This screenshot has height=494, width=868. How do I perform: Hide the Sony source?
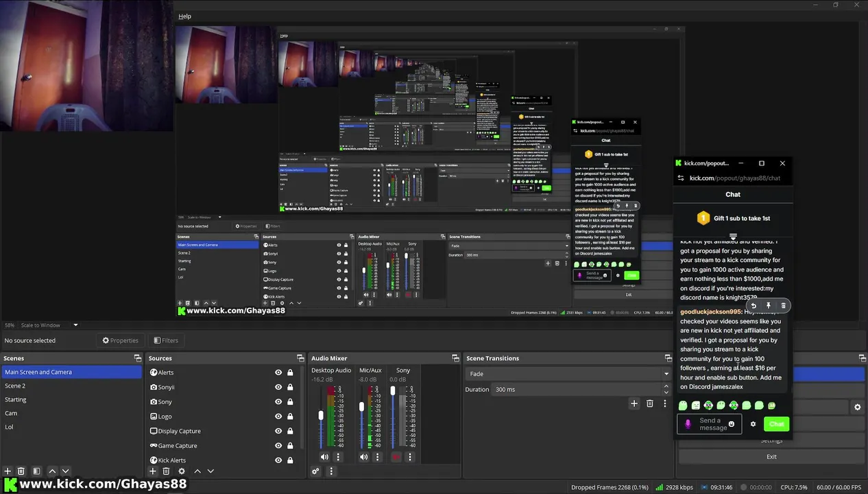(278, 402)
